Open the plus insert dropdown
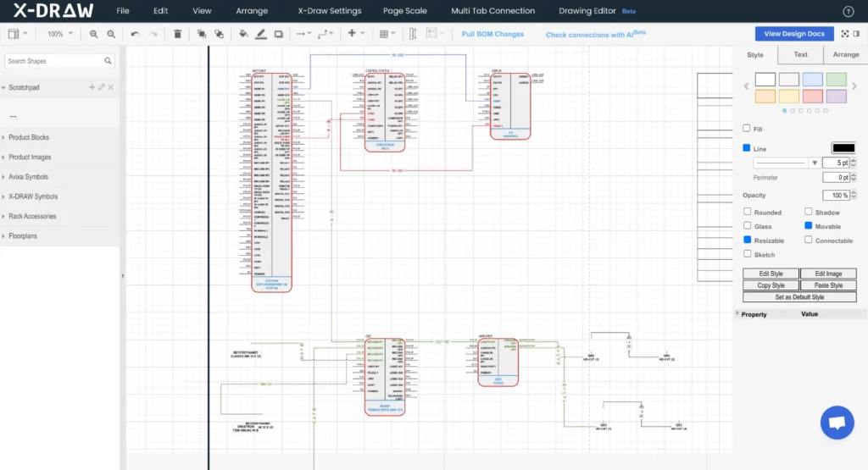Viewport: 868px width, 470px height. pos(355,34)
